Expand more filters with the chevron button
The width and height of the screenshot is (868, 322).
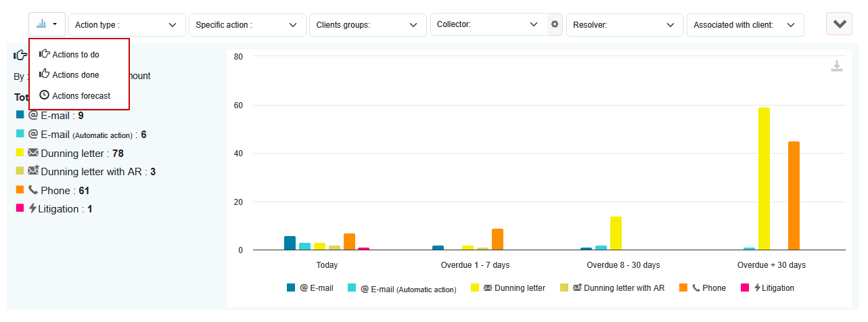(839, 24)
